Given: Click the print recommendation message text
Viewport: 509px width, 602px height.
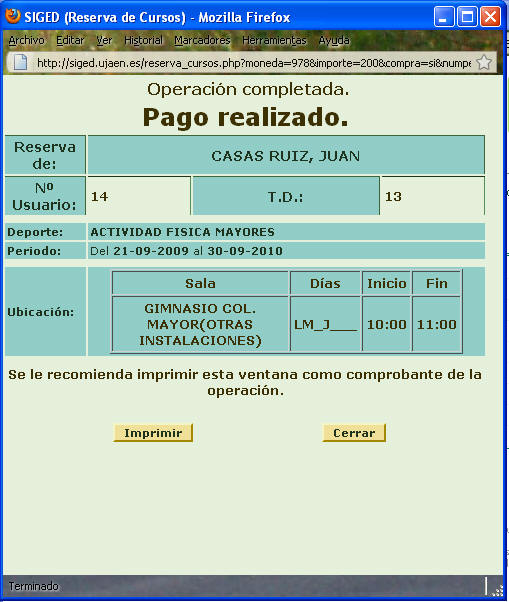Looking at the screenshot, I should 245,382.
